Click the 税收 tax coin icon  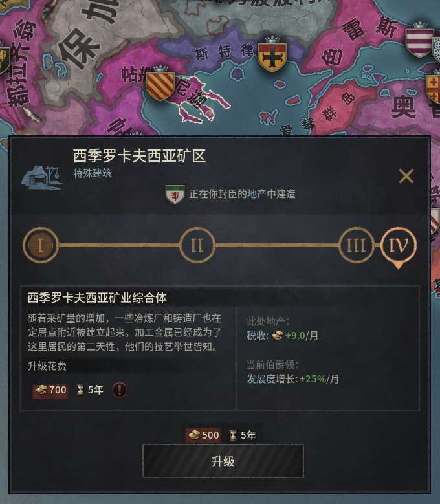tap(278, 336)
